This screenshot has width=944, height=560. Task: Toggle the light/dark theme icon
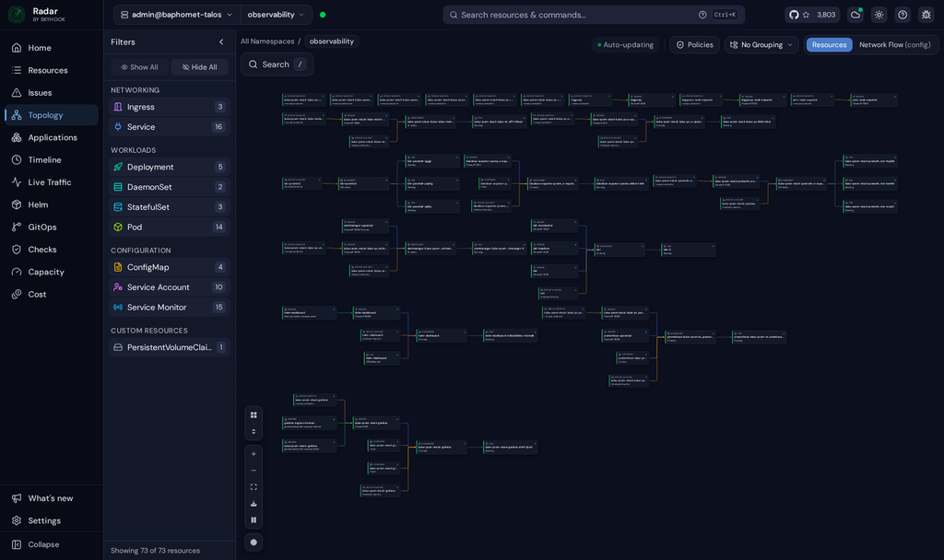coord(879,15)
